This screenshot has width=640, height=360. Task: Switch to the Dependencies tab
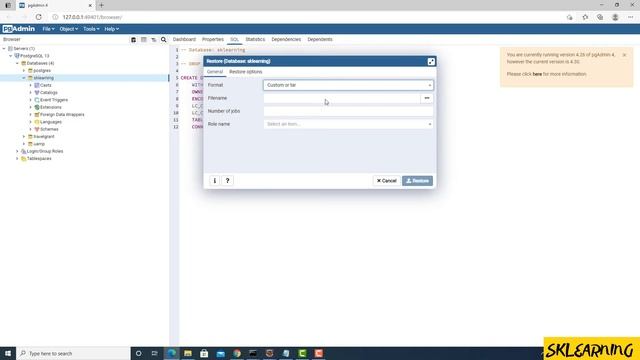click(286, 40)
